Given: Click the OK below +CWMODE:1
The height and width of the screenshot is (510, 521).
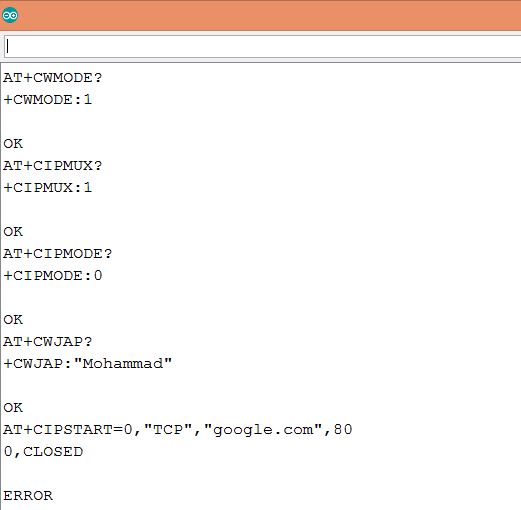Looking at the screenshot, I should (x=13, y=144).
